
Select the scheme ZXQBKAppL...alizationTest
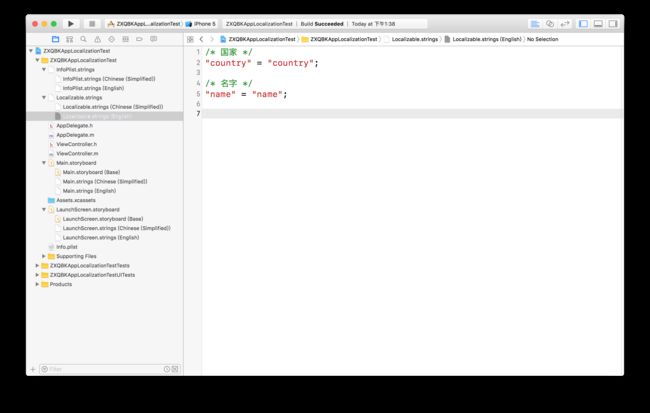point(144,24)
